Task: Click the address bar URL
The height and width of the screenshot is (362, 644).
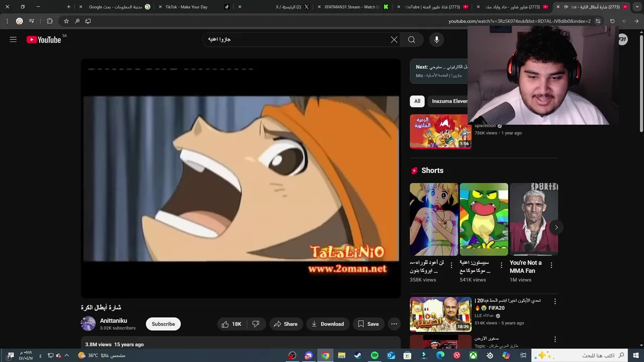Action: (519, 21)
